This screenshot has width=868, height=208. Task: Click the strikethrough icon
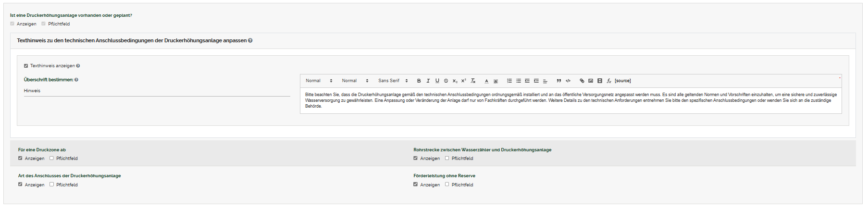(446, 81)
